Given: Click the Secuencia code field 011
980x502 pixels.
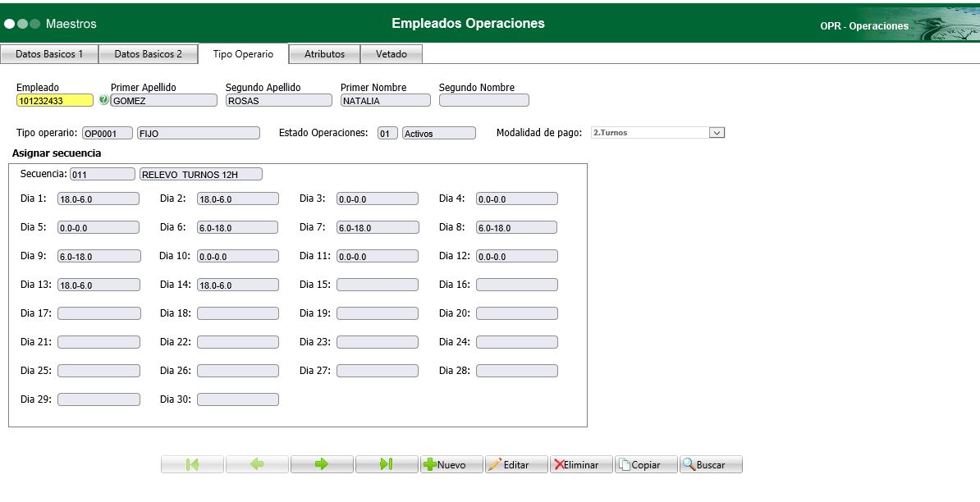Looking at the screenshot, I should (103, 174).
